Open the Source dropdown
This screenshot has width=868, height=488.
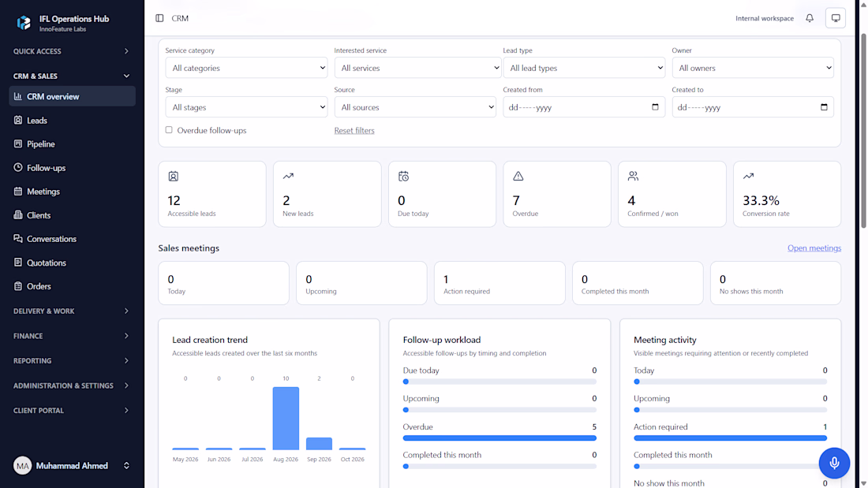click(x=415, y=107)
